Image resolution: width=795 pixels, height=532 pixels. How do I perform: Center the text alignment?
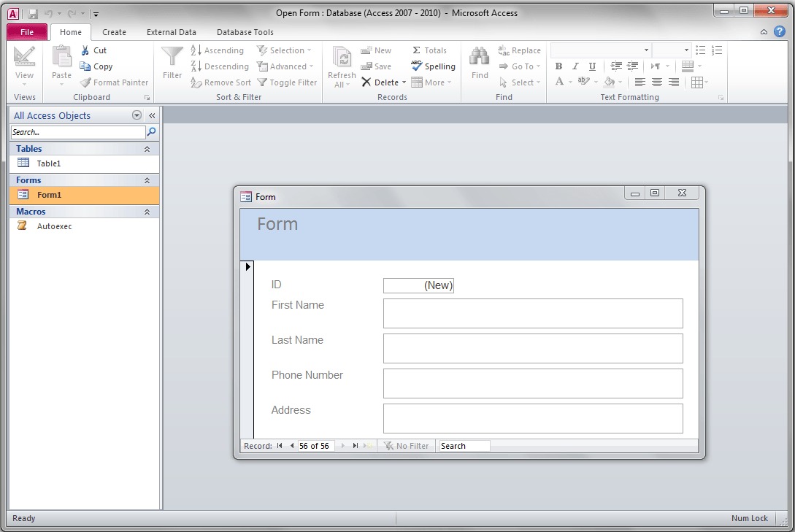coord(657,82)
